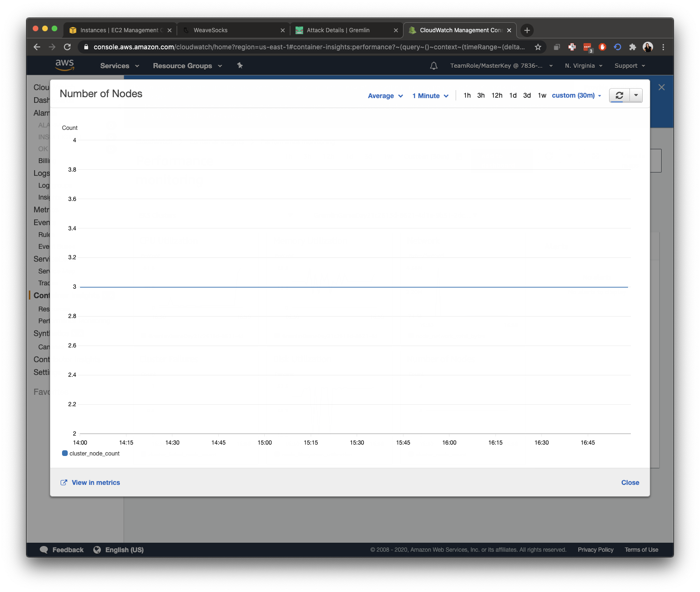
Task: Click the Close button in dialog footer
Action: (630, 483)
